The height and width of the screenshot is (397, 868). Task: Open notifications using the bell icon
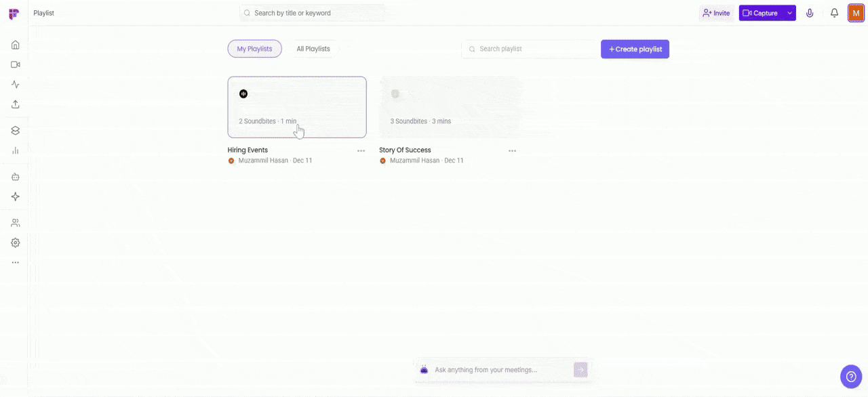pyautogui.click(x=834, y=12)
